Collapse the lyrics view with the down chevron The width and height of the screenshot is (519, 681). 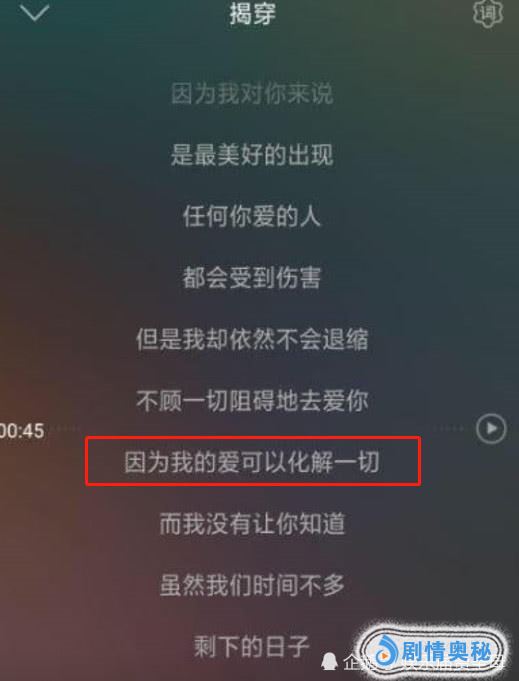click(34, 13)
